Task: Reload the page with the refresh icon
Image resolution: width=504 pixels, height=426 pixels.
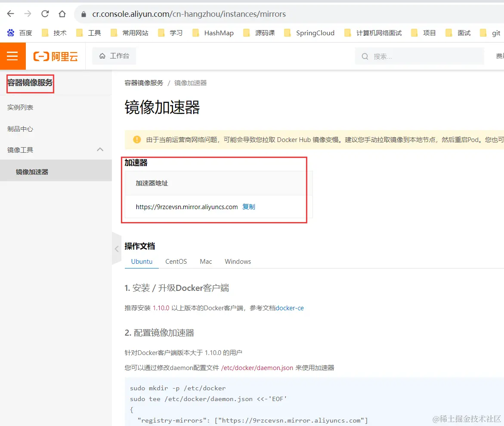Action: pyautogui.click(x=45, y=14)
